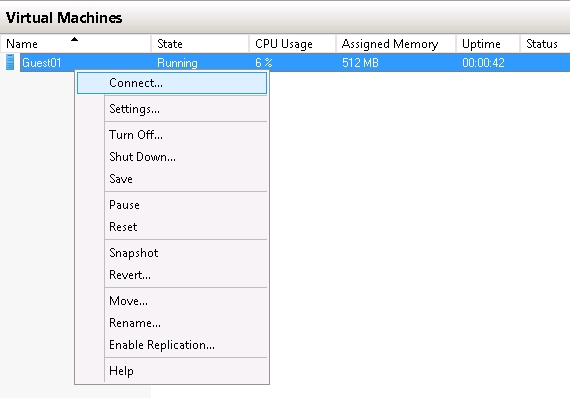This screenshot has height=398, width=570.
Task: Choose Shut Down... for the virtual machine
Action: pyautogui.click(x=172, y=157)
